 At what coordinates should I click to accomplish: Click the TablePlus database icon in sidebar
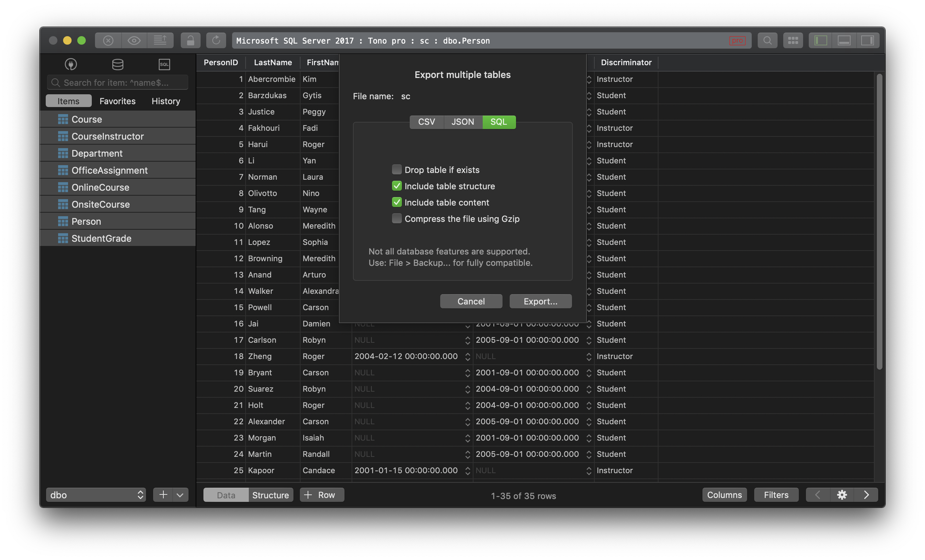coord(117,64)
